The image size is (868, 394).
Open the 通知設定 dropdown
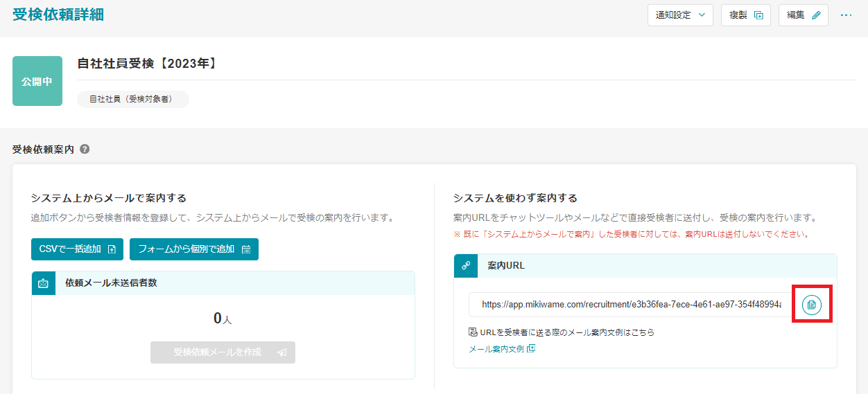click(679, 15)
